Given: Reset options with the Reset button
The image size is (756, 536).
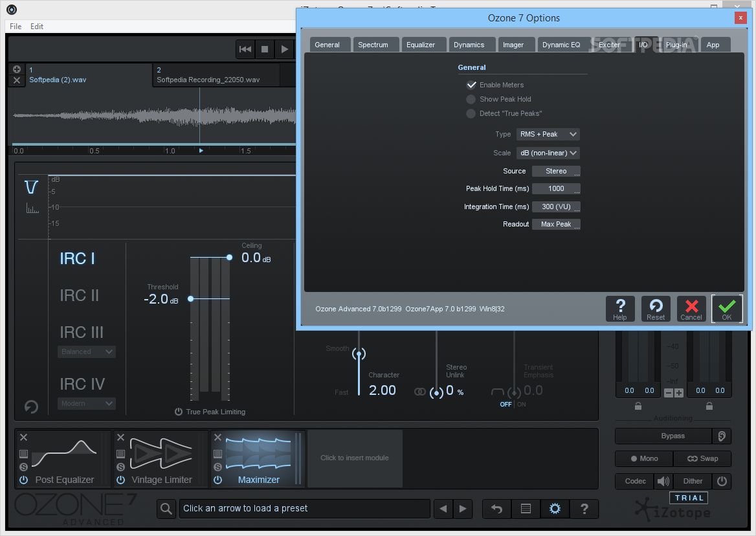Looking at the screenshot, I should tap(656, 309).
